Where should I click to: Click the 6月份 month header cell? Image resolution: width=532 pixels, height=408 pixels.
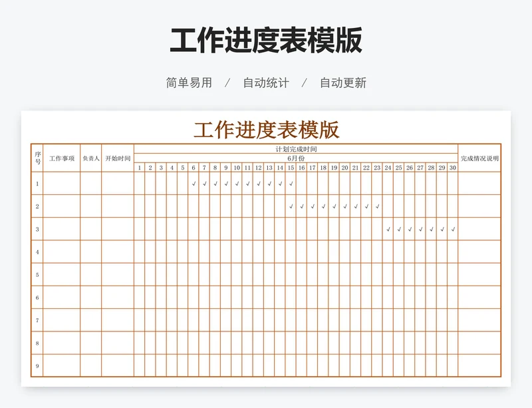296,158
